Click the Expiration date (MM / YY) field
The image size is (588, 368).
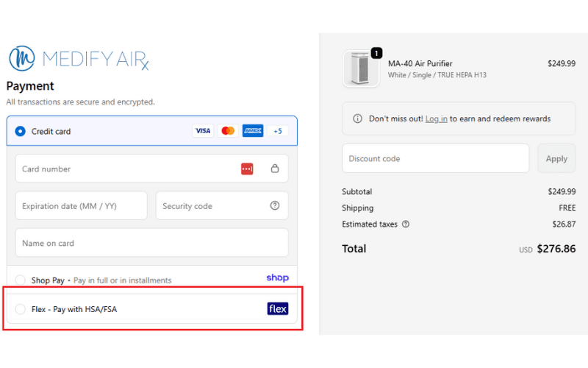pos(81,206)
